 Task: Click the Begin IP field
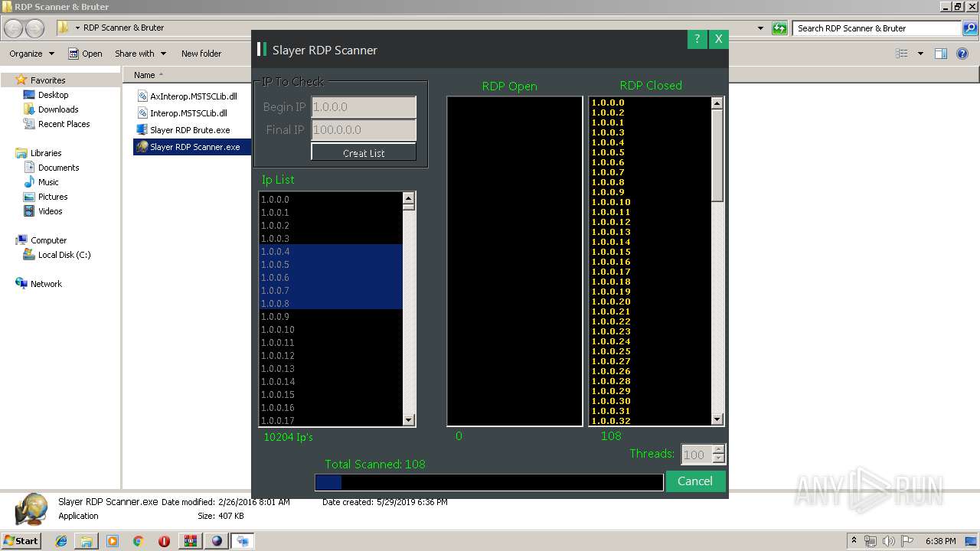(x=364, y=107)
